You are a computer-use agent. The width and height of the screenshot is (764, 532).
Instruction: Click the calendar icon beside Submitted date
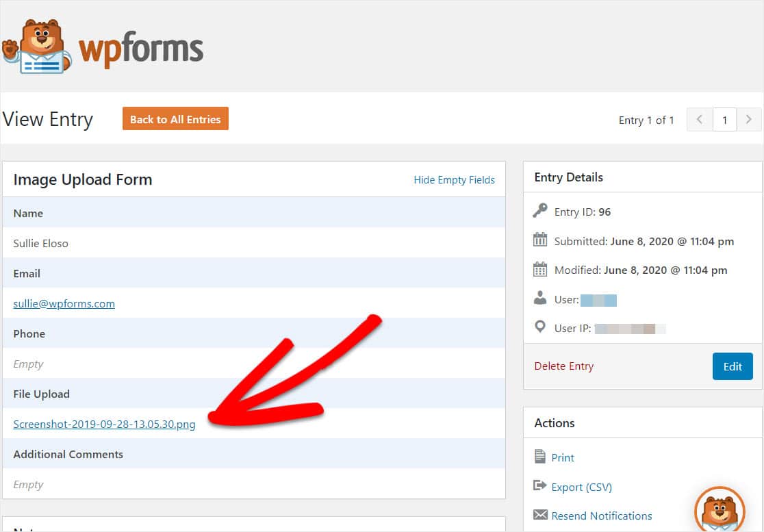(540, 240)
